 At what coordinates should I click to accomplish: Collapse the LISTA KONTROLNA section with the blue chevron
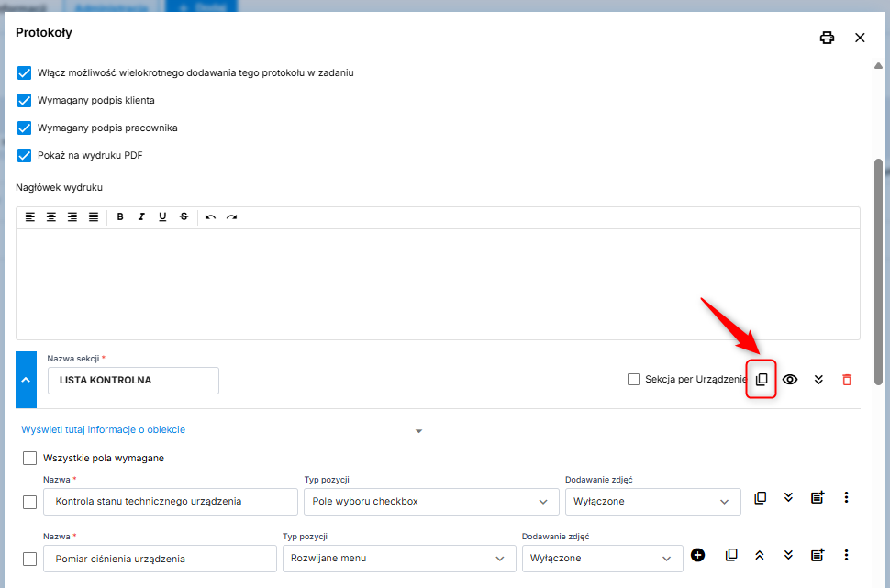click(x=26, y=380)
